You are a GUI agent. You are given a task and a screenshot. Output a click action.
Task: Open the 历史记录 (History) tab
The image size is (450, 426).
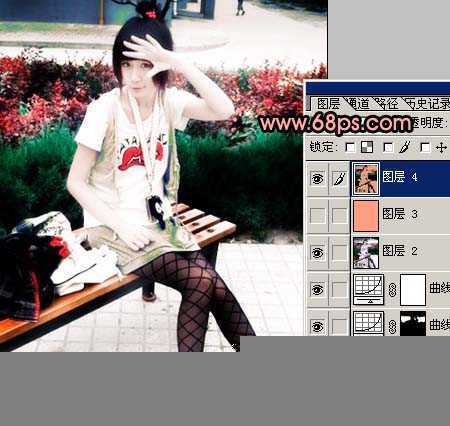[428, 104]
